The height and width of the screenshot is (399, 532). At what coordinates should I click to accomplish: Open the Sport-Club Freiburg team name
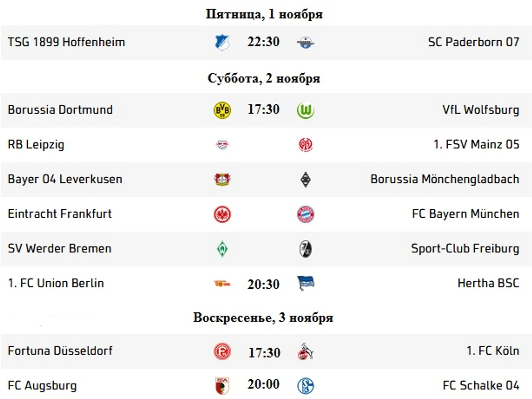[x=465, y=249]
